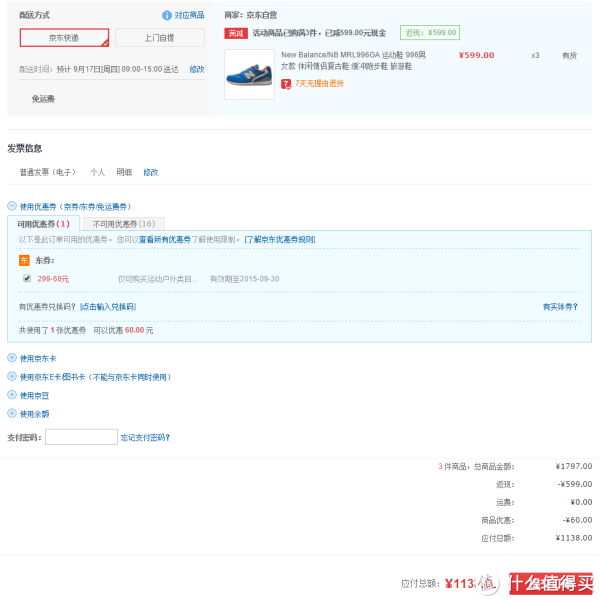Select 上门自提 pickup option
This screenshot has width=600, height=601.
tap(159, 38)
